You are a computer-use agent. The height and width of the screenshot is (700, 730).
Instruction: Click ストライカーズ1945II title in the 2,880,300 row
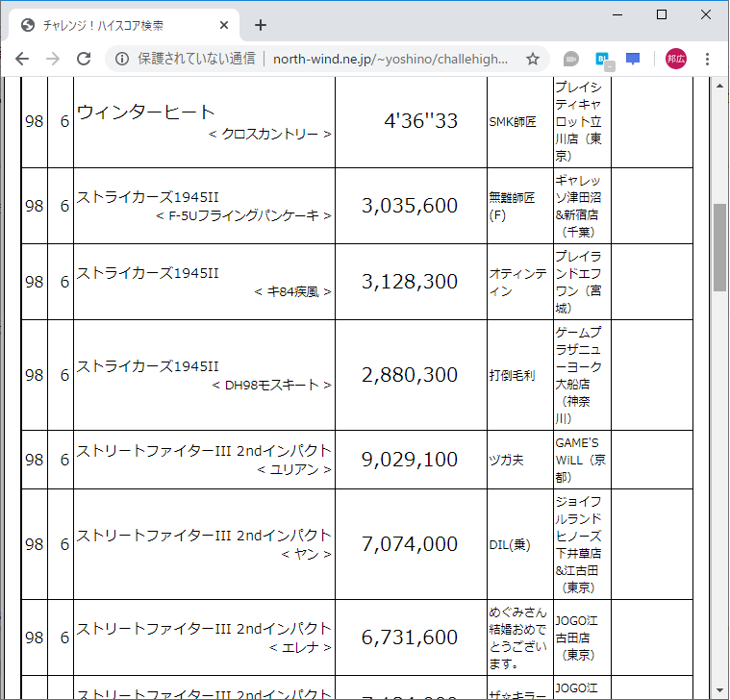click(147, 366)
